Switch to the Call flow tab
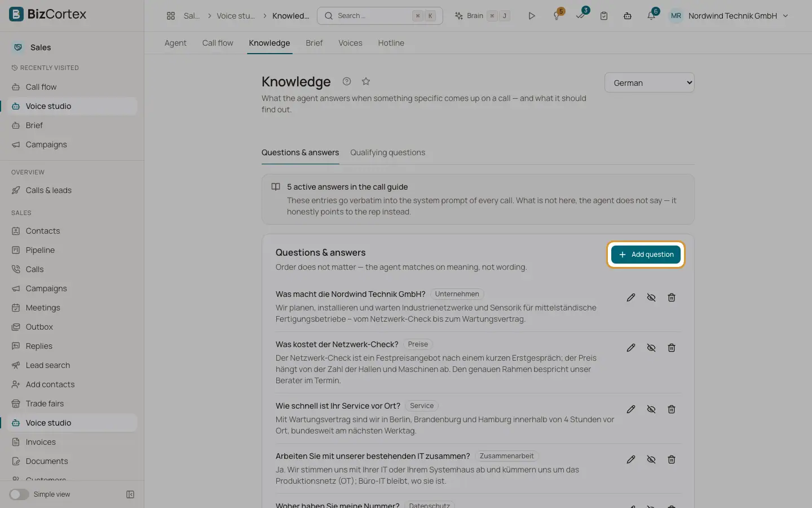This screenshot has height=508, width=812. 218,43
